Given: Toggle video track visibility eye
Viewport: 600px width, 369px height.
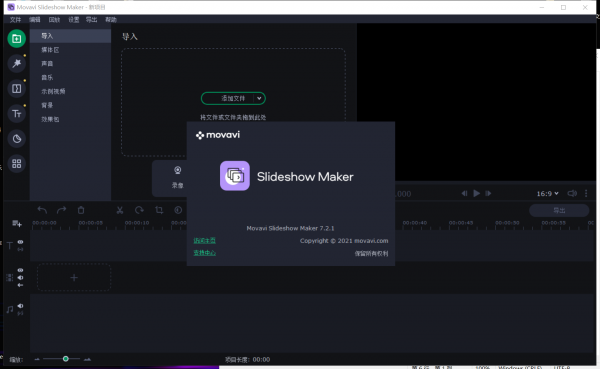Looking at the screenshot, I should [x=20, y=270].
